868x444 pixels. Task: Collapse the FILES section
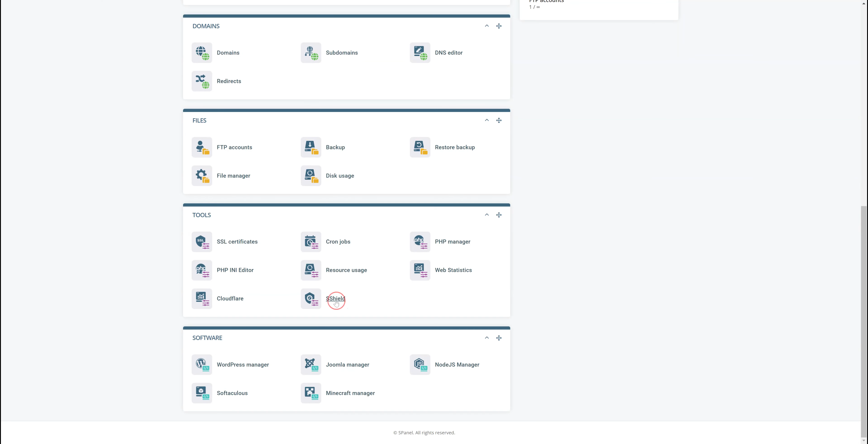(x=486, y=121)
